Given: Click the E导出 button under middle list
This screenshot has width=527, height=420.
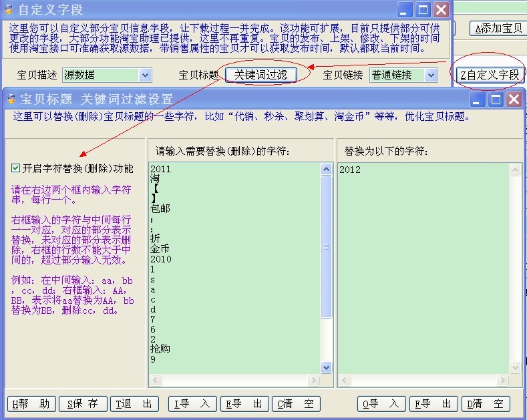Looking at the screenshot, I should (x=244, y=404).
